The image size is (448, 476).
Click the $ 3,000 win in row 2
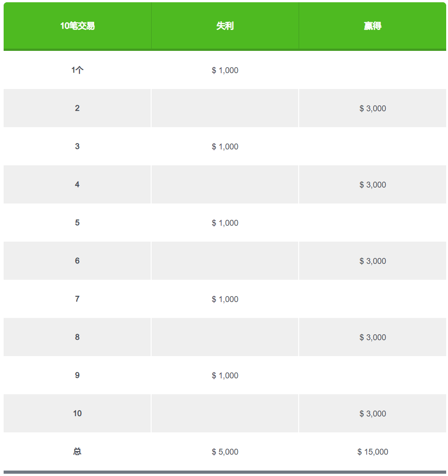click(x=373, y=108)
